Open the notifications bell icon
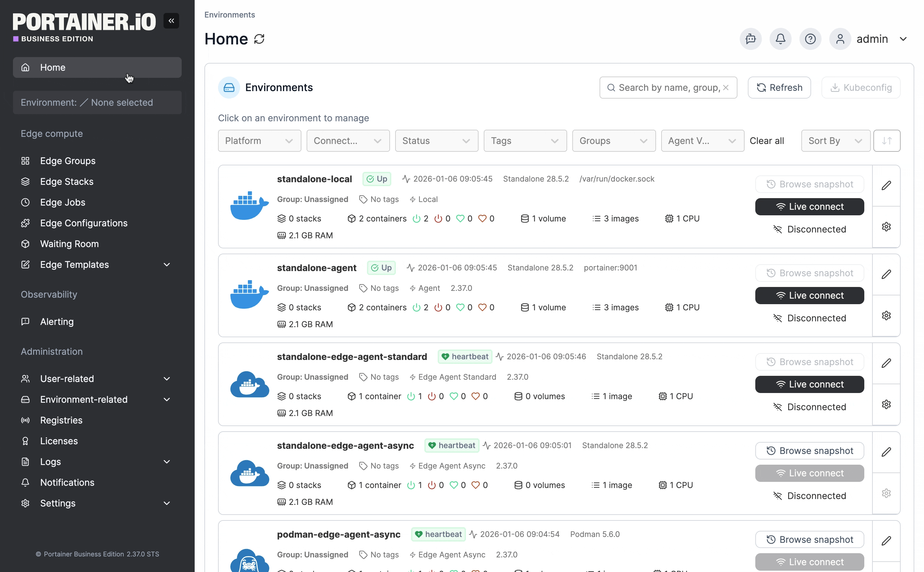 (780, 39)
